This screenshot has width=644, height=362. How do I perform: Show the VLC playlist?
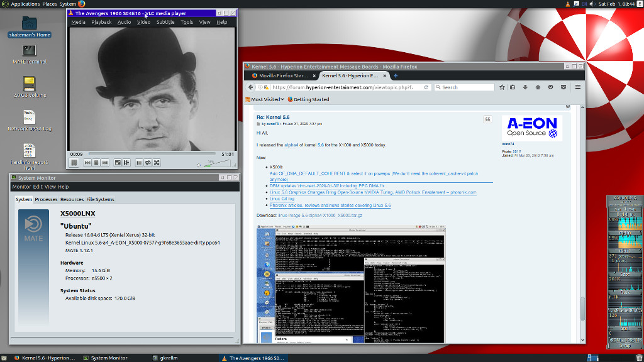click(139, 163)
